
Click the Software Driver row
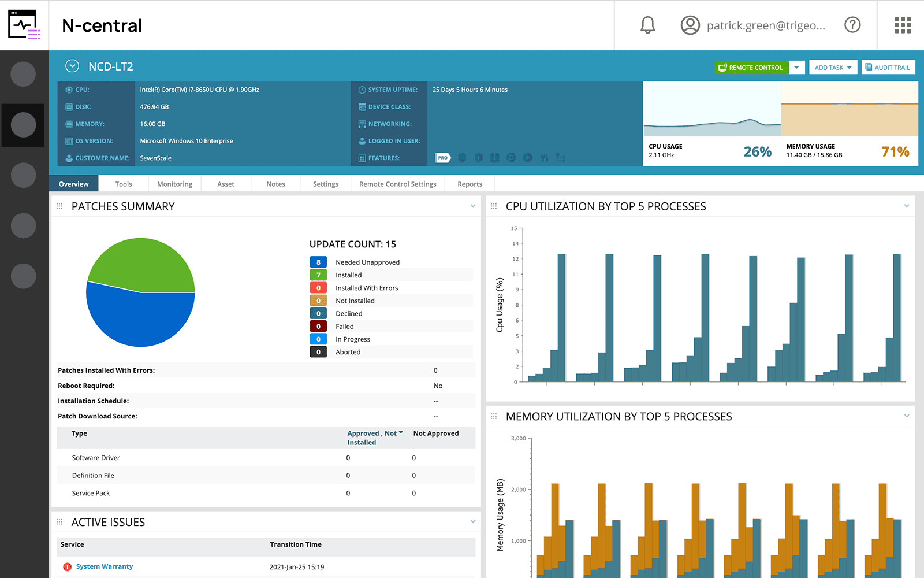pos(266,458)
